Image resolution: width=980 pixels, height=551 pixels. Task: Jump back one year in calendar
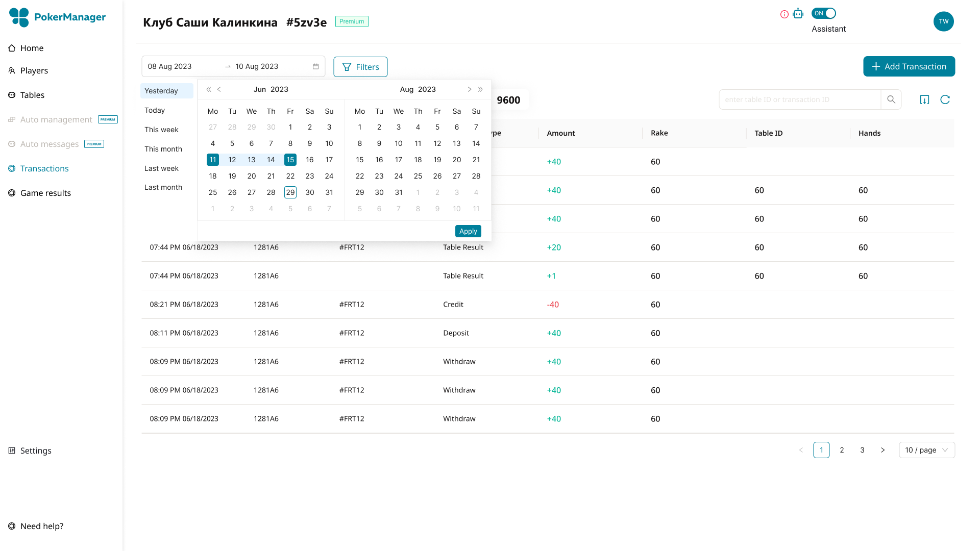coord(208,89)
